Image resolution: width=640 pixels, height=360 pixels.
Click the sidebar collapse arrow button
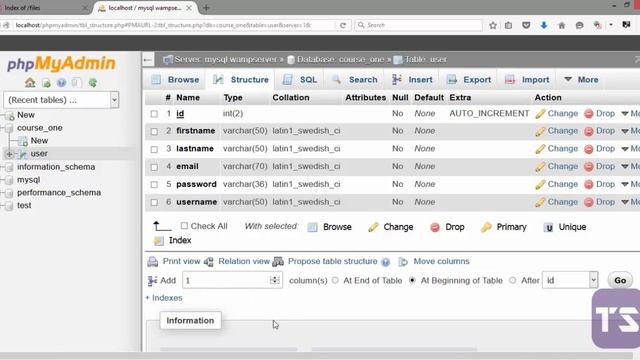click(x=148, y=60)
